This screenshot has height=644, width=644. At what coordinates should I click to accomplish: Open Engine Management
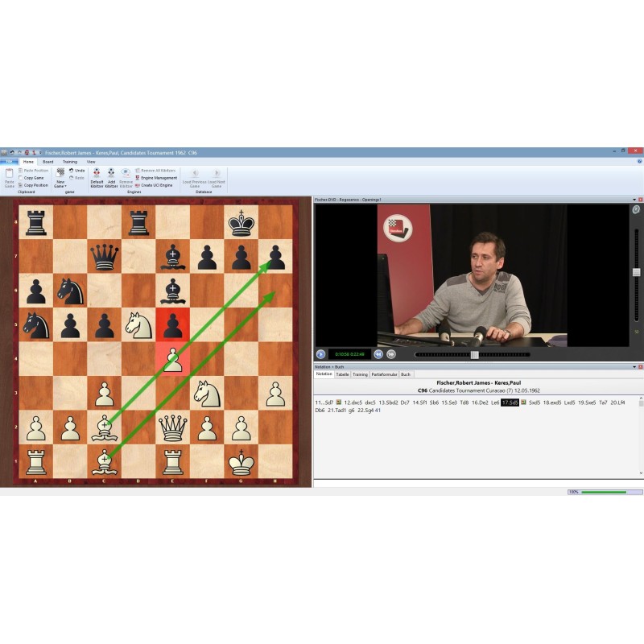(x=156, y=178)
